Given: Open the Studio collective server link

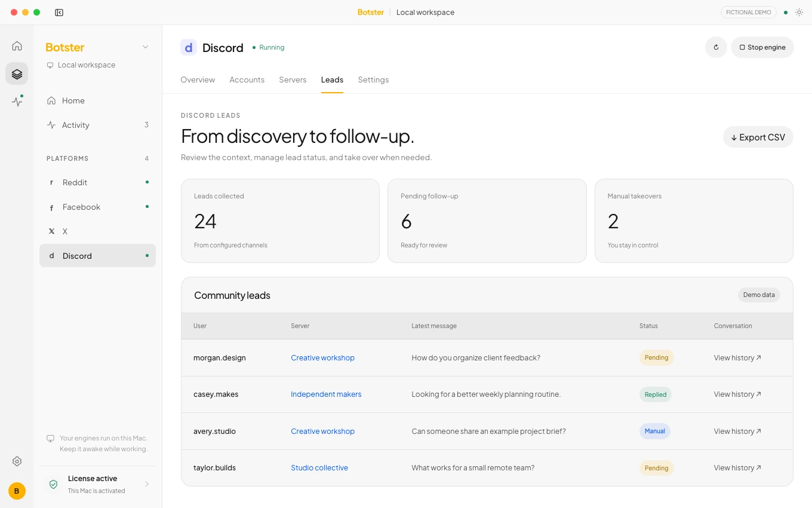Looking at the screenshot, I should click(x=319, y=468).
